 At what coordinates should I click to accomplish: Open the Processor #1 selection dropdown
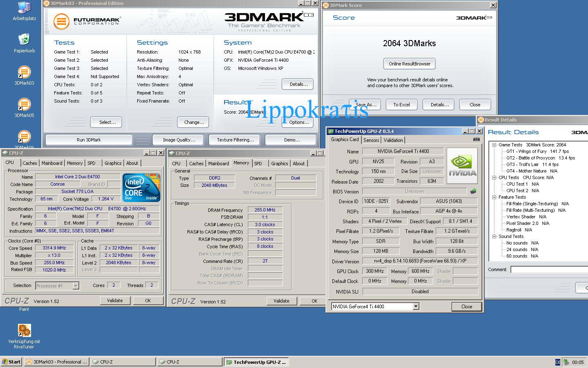click(76, 285)
